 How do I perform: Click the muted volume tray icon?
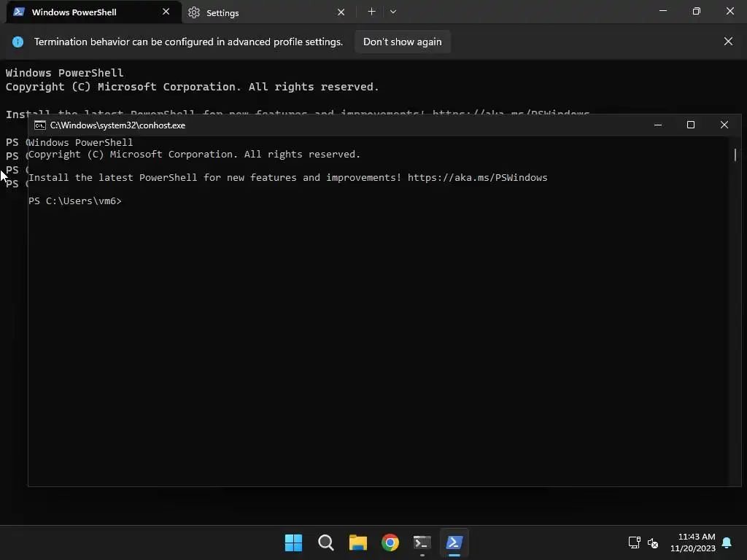pos(653,542)
